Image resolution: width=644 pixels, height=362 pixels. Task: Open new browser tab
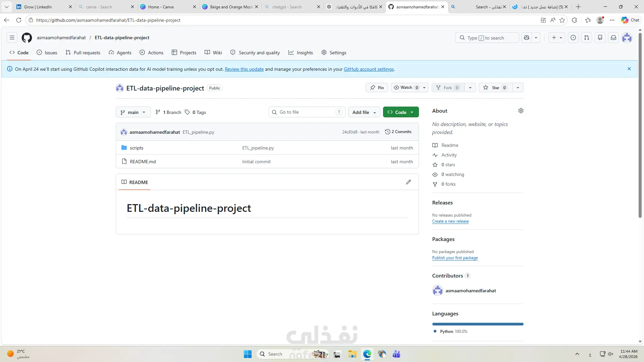click(578, 7)
